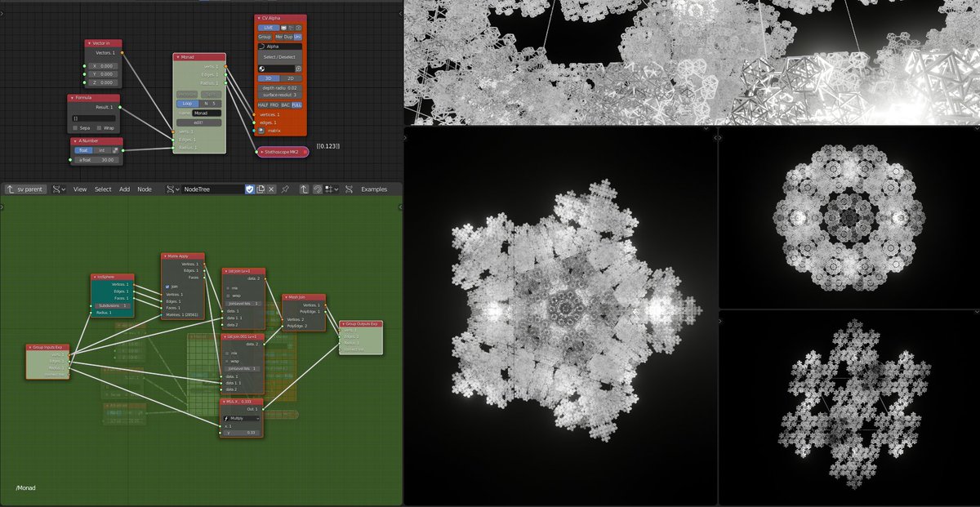Select int mode in A Number node
The width and height of the screenshot is (980, 507).
point(102,150)
